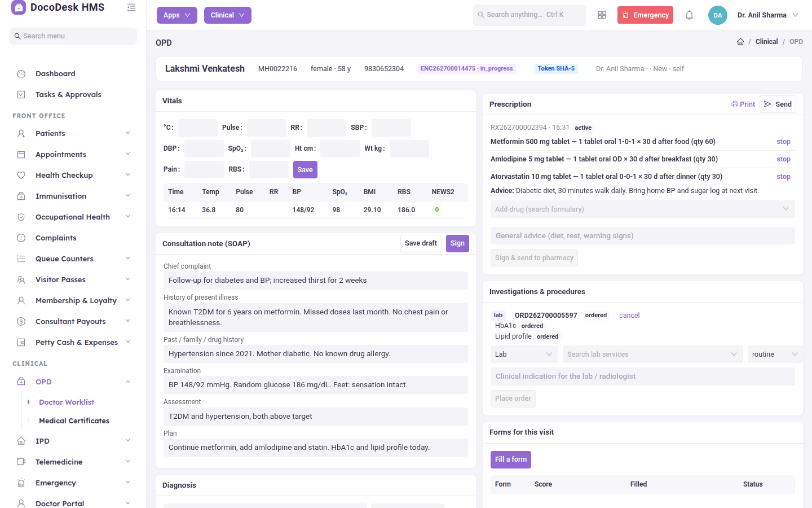Click the Tasks & Approvals icon
This screenshot has width=812, height=508.
pyautogui.click(x=21, y=95)
